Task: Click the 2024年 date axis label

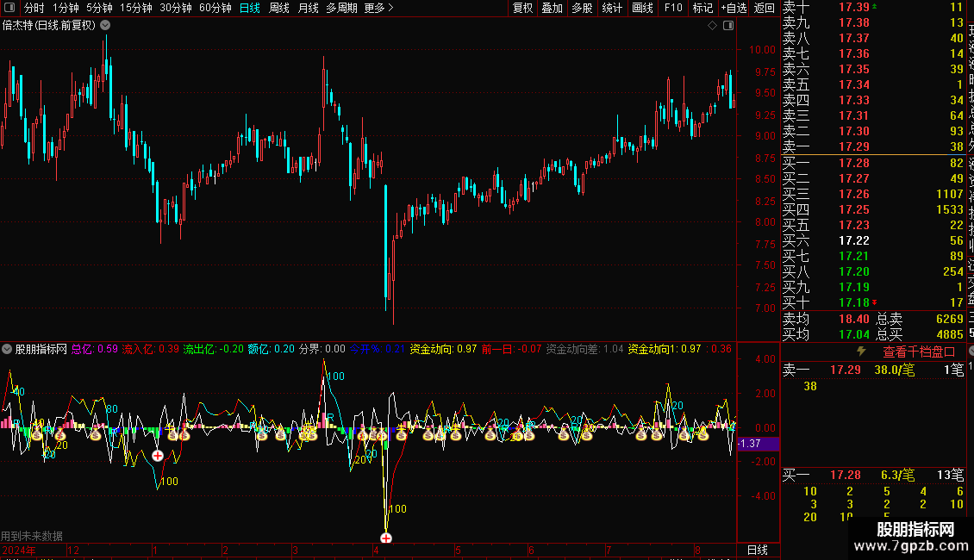Action: [x=19, y=550]
